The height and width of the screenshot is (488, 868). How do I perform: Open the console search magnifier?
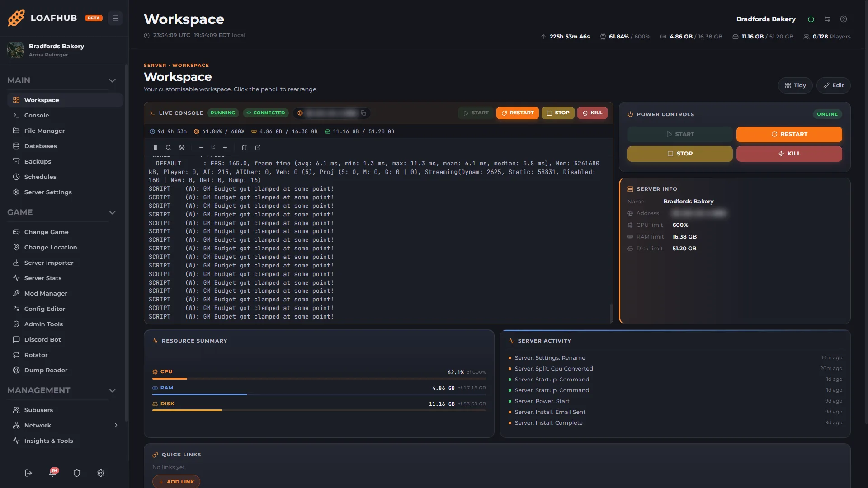point(168,148)
